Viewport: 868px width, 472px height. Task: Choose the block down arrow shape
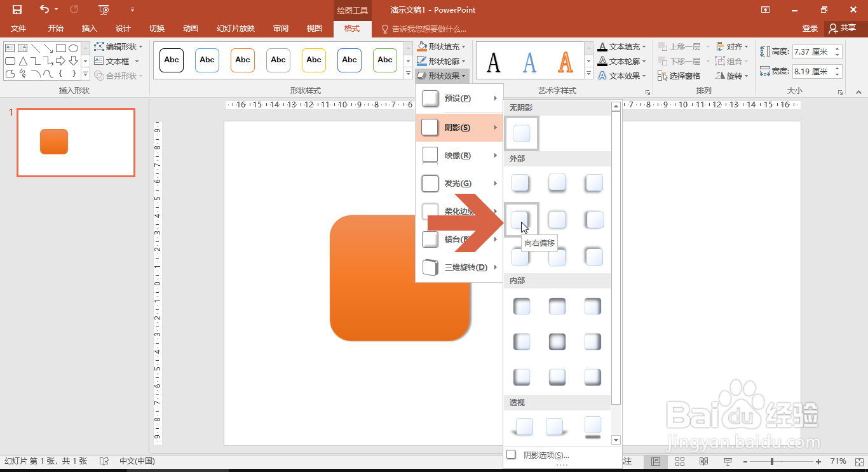pyautogui.click(x=73, y=61)
